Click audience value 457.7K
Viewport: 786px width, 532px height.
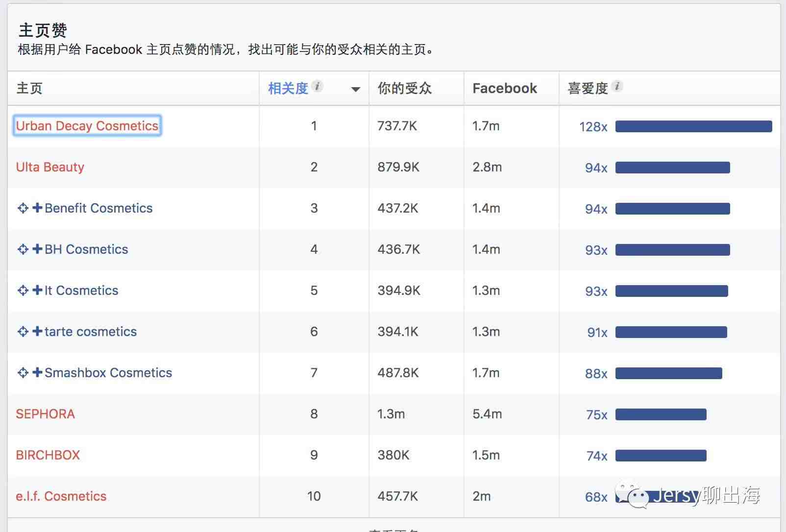[398, 496]
